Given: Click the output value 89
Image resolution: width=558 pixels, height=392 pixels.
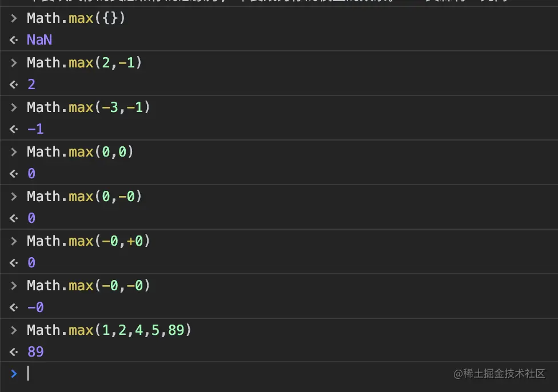Looking at the screenshot, I should click(x=35, y=351).
